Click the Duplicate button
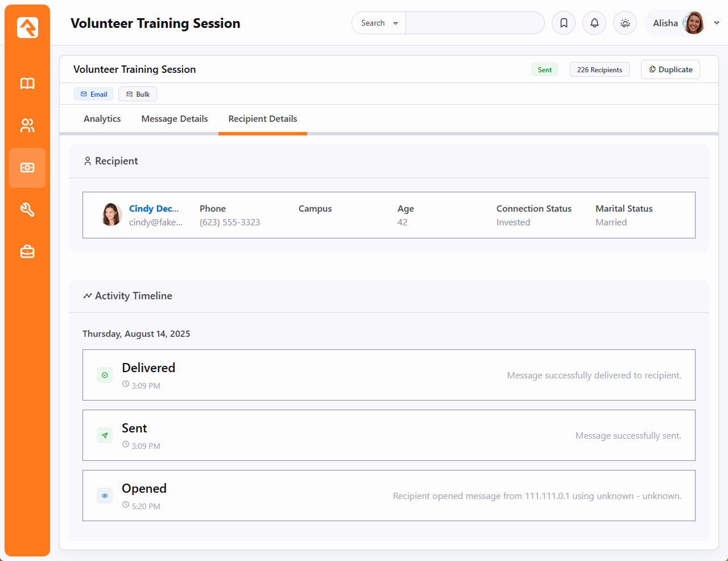Viewport: 728px width, 561px height. 671,69
